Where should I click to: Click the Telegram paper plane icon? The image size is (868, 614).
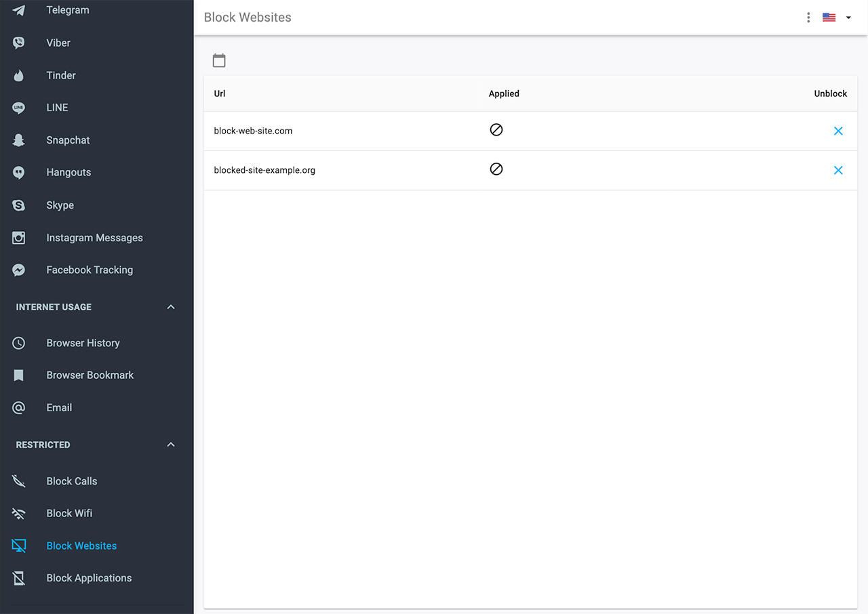coord(19,11)
